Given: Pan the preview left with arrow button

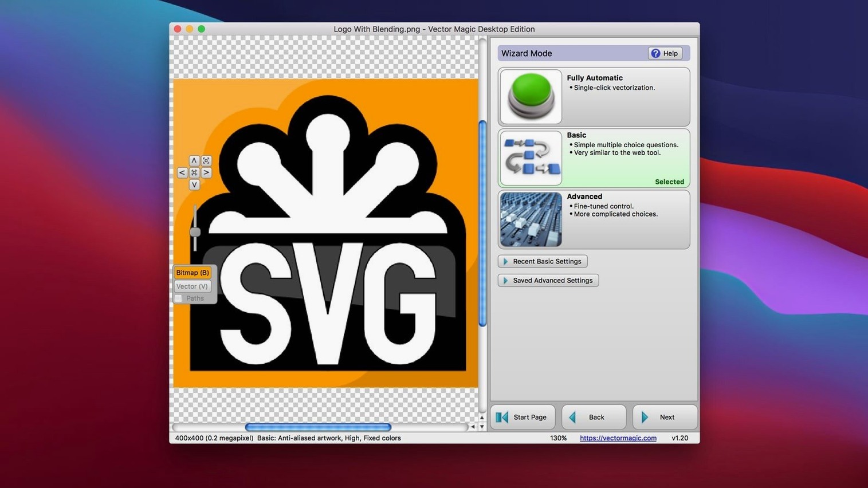Looking at the screenshot, I should pos(182,172).
